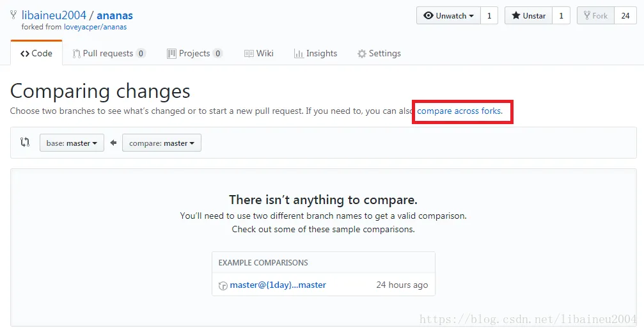Image resolution: width=644 pixels, height=332 pixels.
Task: Click the star icon on Unstar
Action: (516, 15)
